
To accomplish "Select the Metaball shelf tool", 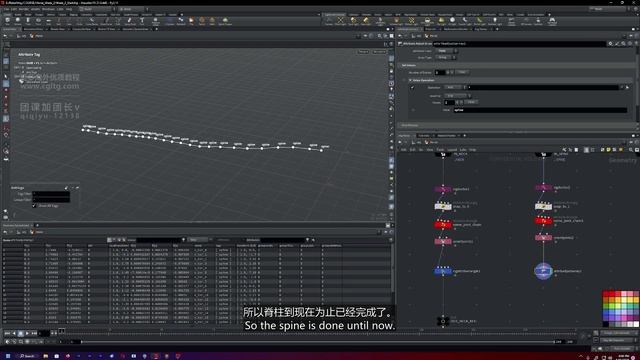I will click(x=181, y=21).
